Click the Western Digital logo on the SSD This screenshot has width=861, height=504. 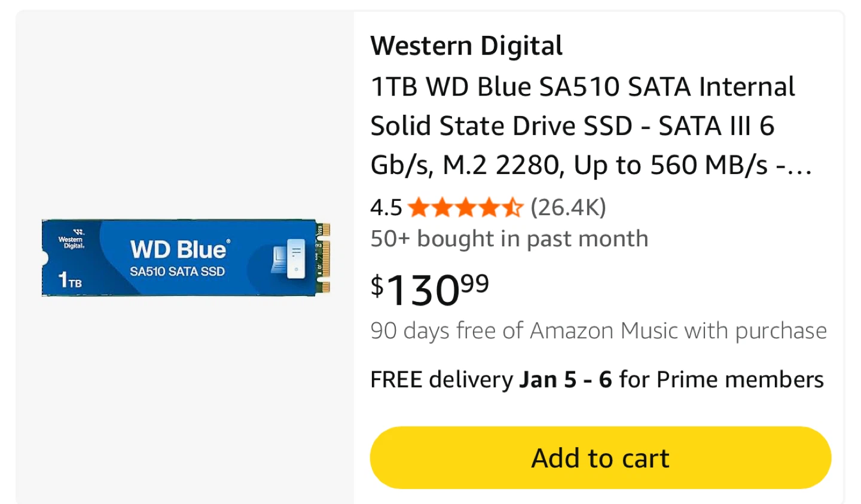click(72, 240)
